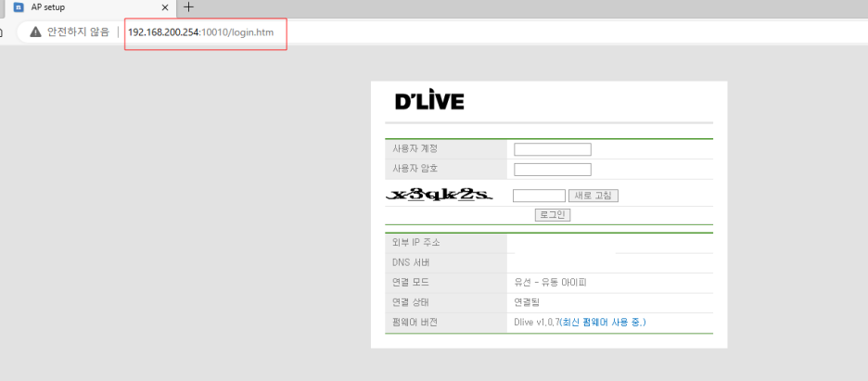
Task: Open the 최신 펌웨어 사용 중 link
Action: click(602, 322)
